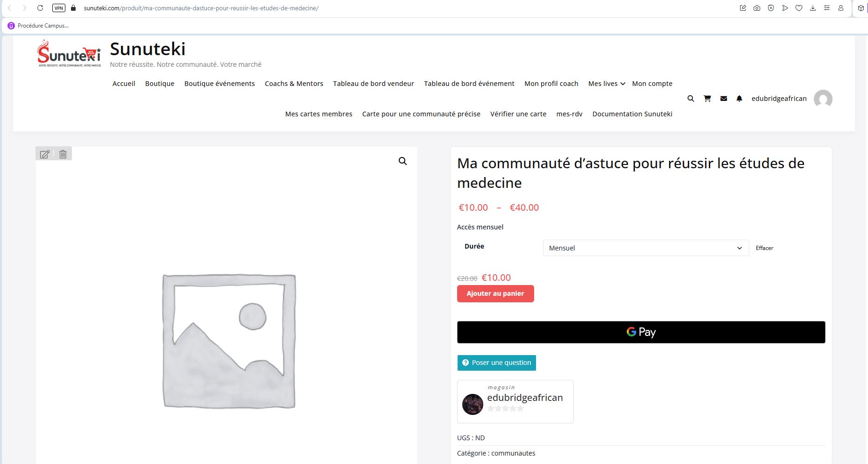Toggle the browser VPN badge
868x464 pixels.
pos(59,8)
